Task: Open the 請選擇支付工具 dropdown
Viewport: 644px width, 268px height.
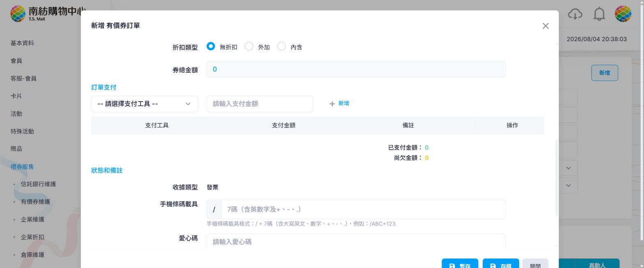Action: coord(145,104)
